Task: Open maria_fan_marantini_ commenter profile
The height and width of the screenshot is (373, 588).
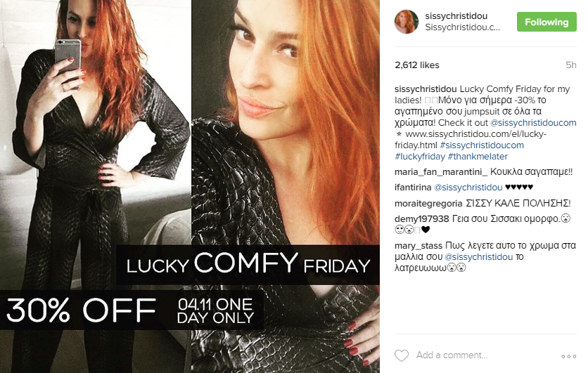Action: (441, 172)
